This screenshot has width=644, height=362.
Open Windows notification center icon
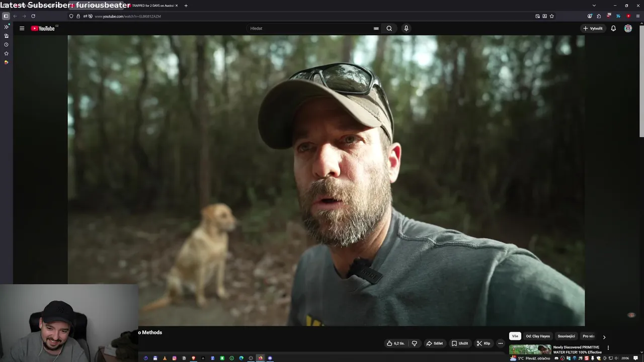point(636,358)
